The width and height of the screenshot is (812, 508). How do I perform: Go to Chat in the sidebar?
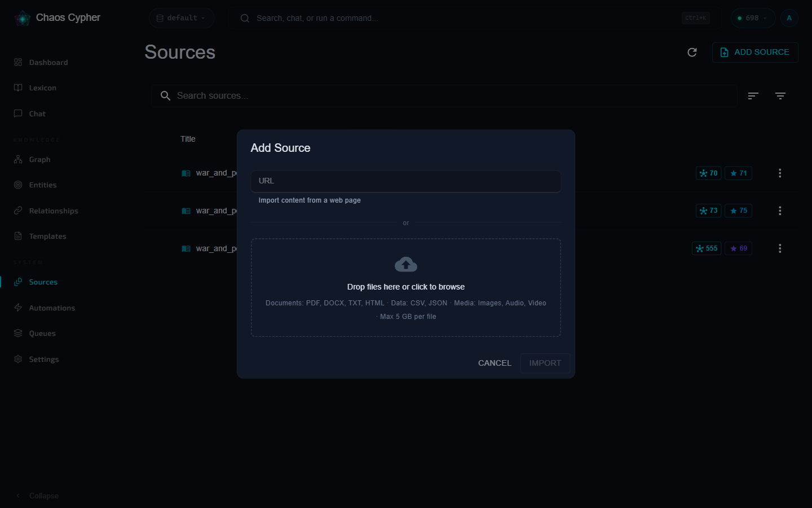[37, 113]
